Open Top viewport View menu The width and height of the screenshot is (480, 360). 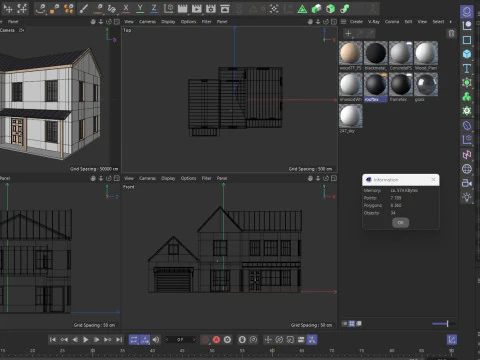[x=129, y=22]
